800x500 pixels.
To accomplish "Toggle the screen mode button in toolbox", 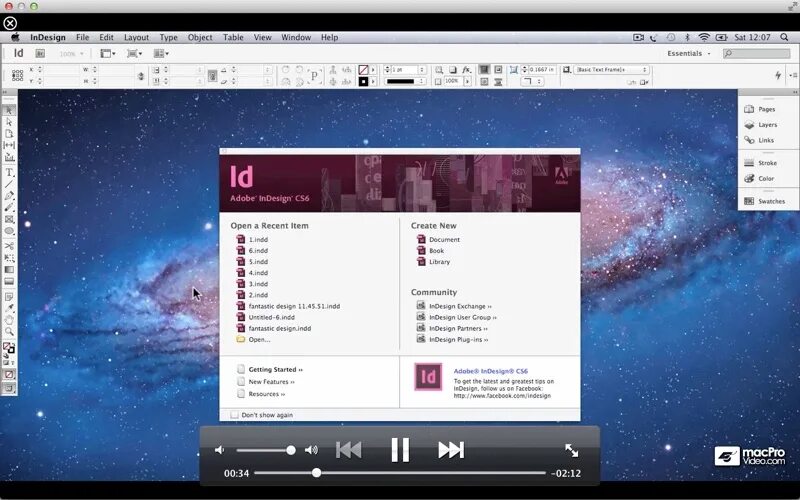I will (x=9, y=388).
